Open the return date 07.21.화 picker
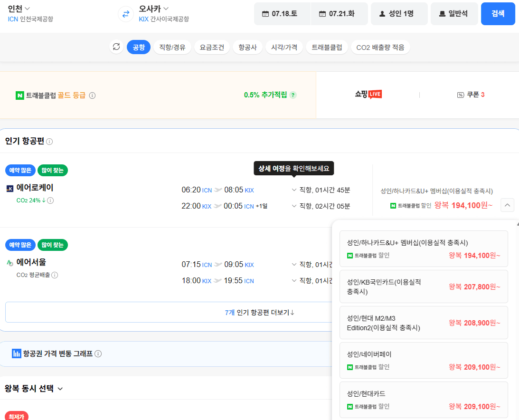519x420 pixels. click(x=339, y=14)
